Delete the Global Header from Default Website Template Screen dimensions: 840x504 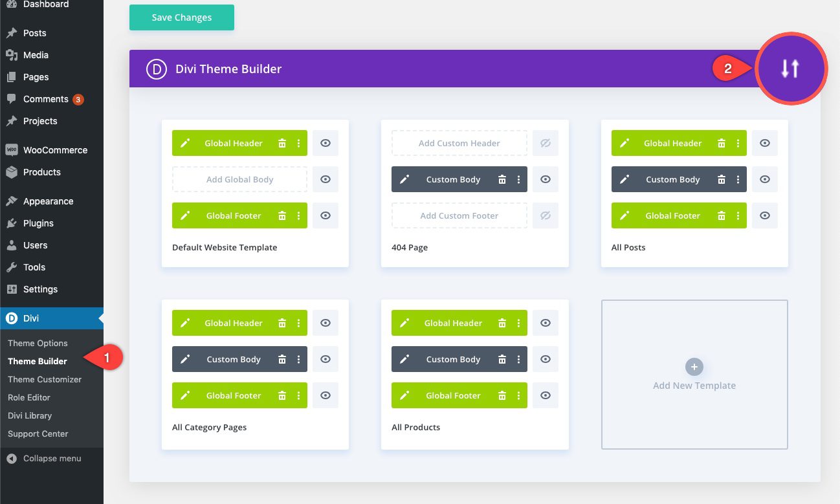click(283, 143)
